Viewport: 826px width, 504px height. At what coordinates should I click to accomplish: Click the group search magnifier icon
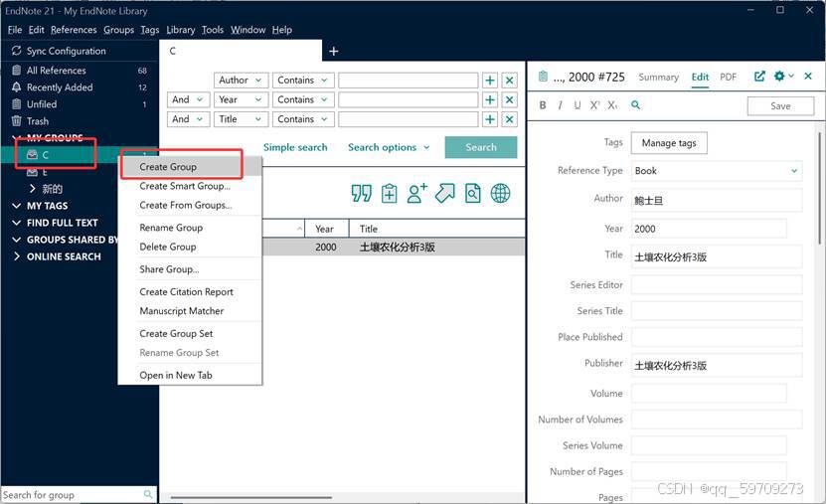148,494
